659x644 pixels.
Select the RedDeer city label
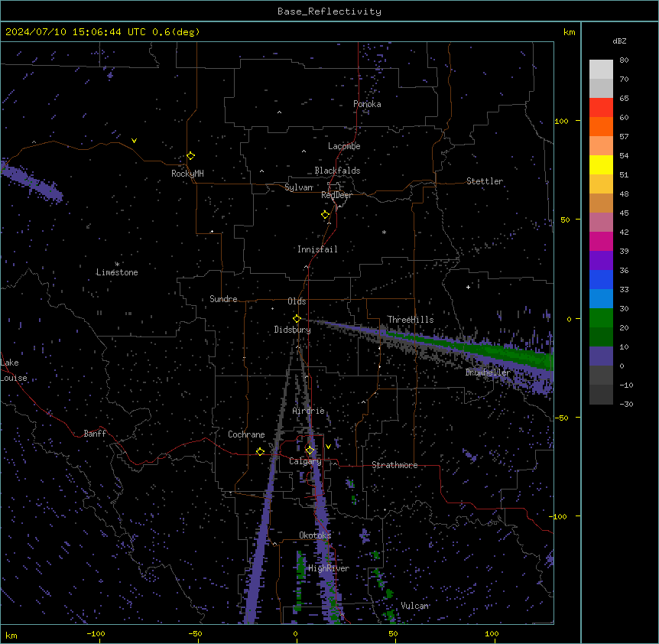(x=336, y=195)
